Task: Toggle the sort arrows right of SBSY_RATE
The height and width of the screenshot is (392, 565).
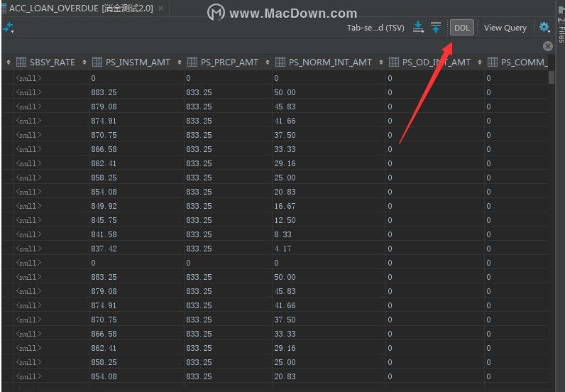Action: [84, 62]
